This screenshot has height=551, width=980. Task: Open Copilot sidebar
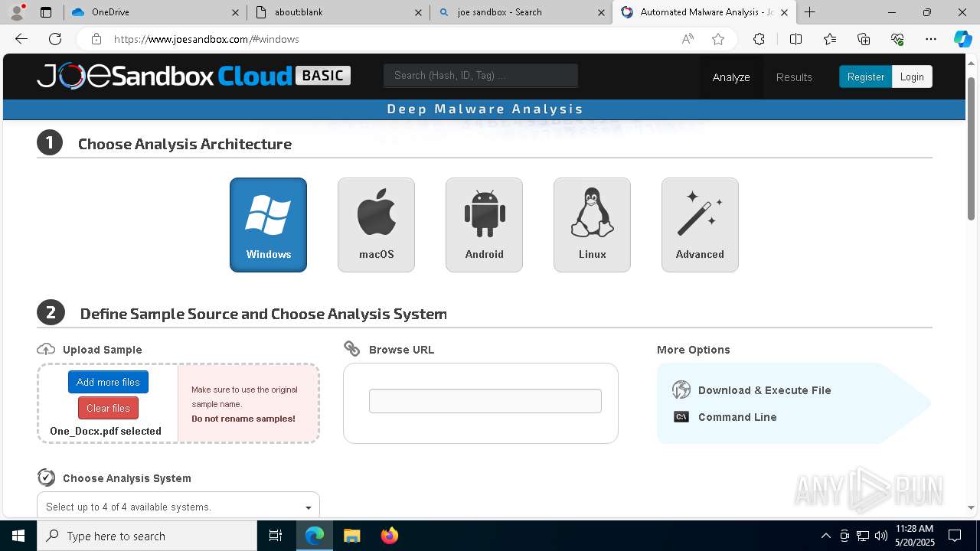point(962,39)
